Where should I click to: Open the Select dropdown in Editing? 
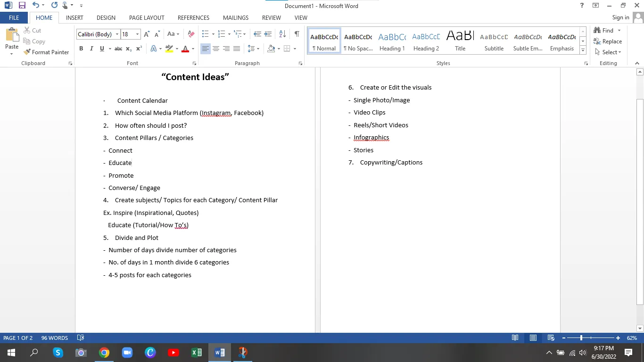coord(608,52)
